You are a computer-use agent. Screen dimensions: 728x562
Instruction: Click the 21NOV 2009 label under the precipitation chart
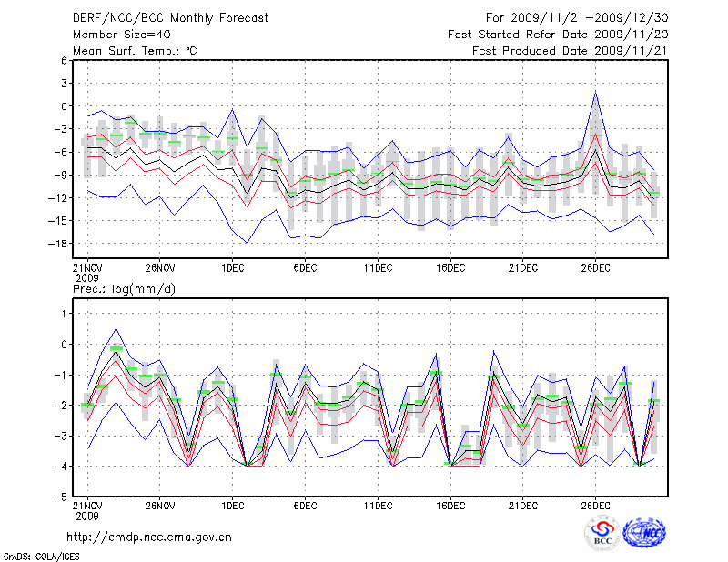click(87, 509)
